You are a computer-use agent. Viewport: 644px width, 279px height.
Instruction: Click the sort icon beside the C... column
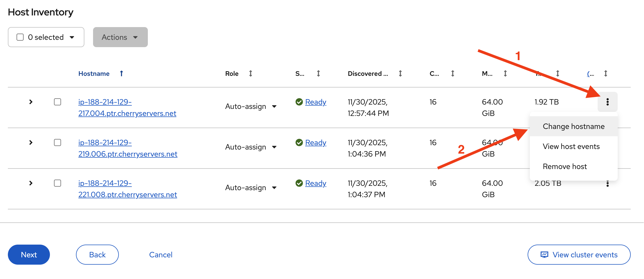click(x=452, y=73)
